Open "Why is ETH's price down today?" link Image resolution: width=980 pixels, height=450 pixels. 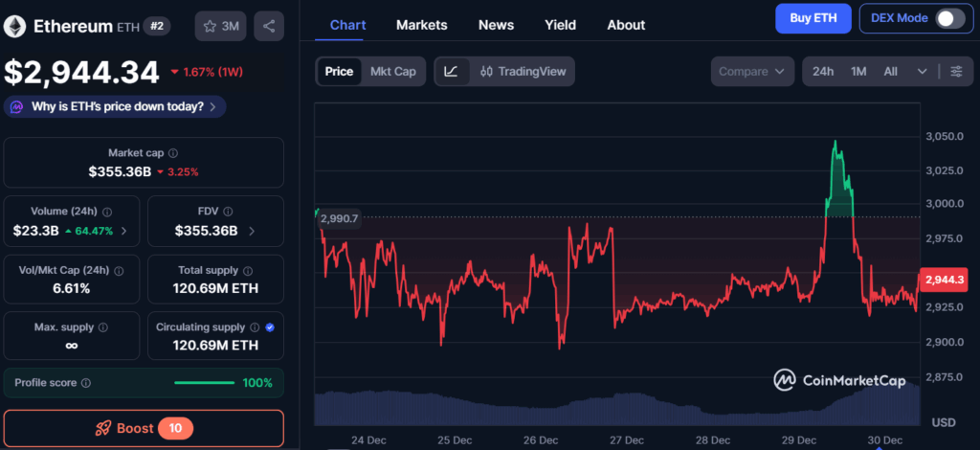pyautogui.click(x=115, y=106)
